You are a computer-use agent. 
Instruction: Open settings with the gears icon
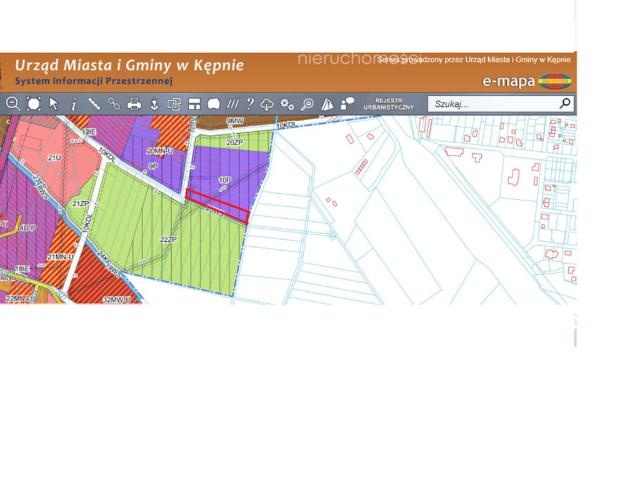pos(288,104)
